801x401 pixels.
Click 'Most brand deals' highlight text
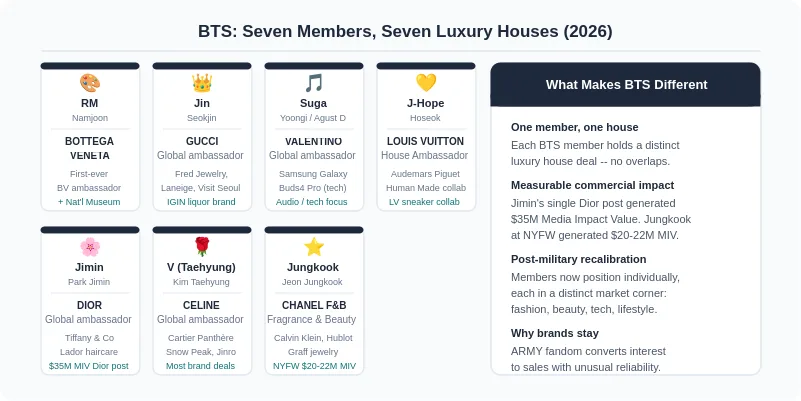point(200,366)
